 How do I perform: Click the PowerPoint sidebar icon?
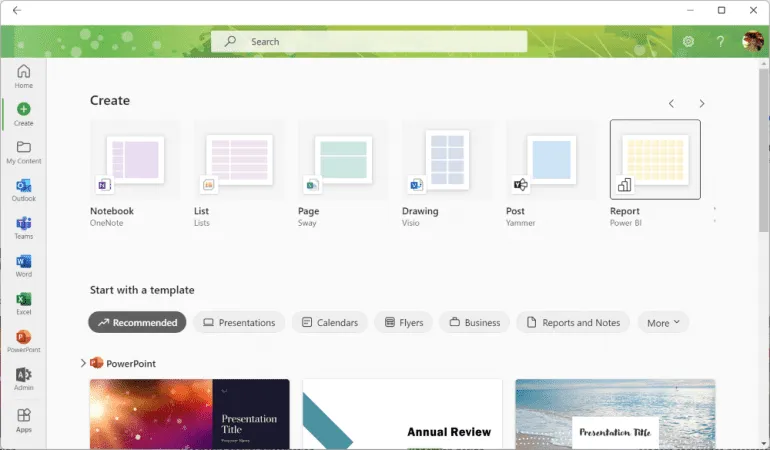[23, 341]
